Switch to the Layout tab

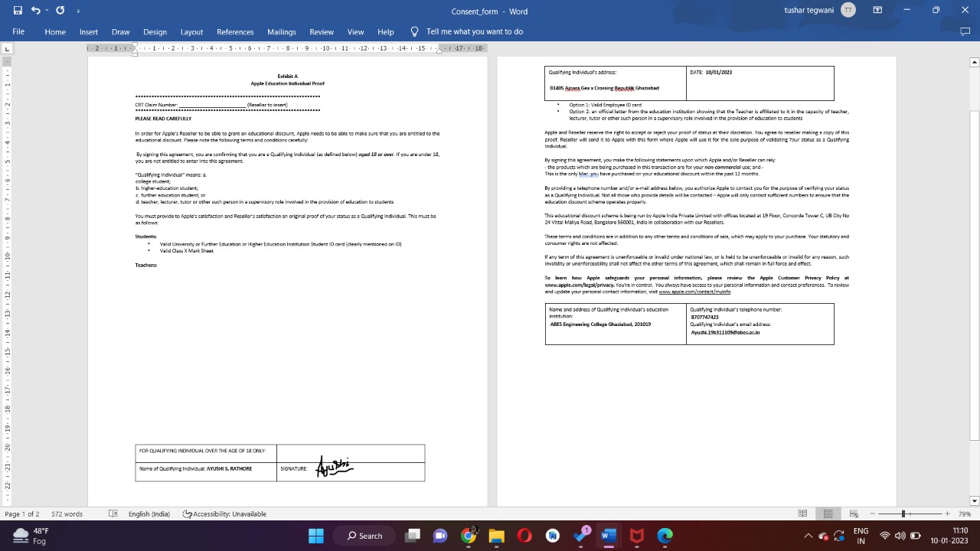coord(191,32)
